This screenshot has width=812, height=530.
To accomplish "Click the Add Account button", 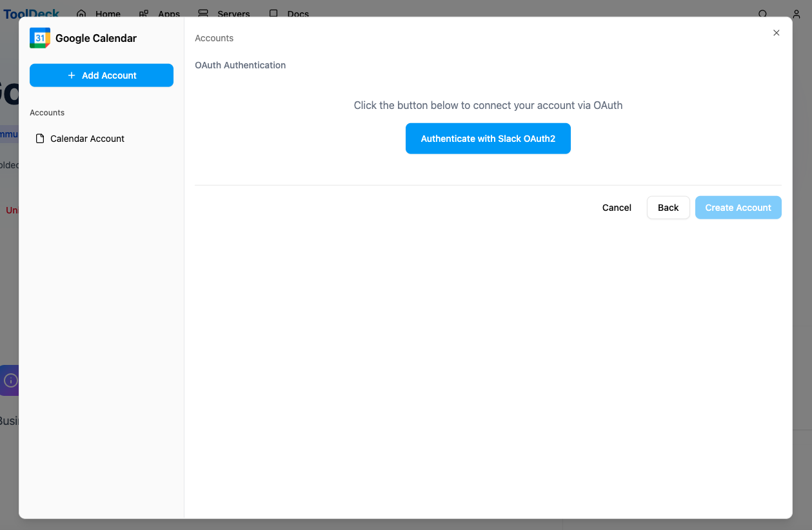I will 101,75.
